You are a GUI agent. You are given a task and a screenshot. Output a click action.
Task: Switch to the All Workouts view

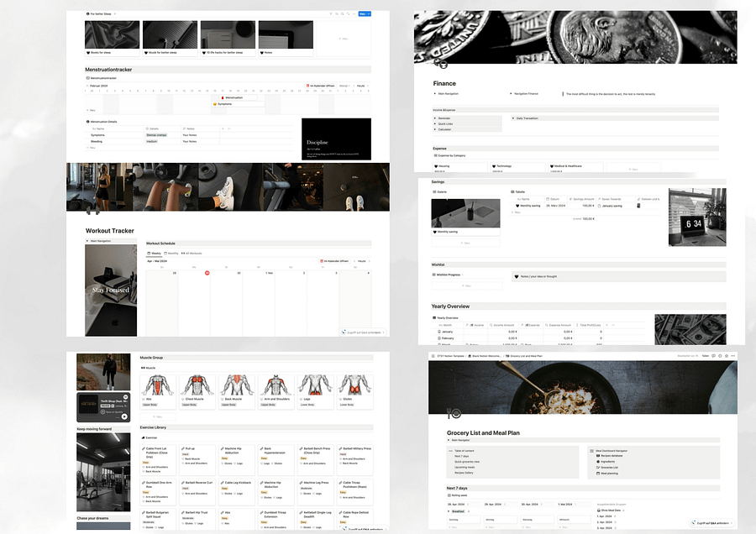(x=192, y=254)
